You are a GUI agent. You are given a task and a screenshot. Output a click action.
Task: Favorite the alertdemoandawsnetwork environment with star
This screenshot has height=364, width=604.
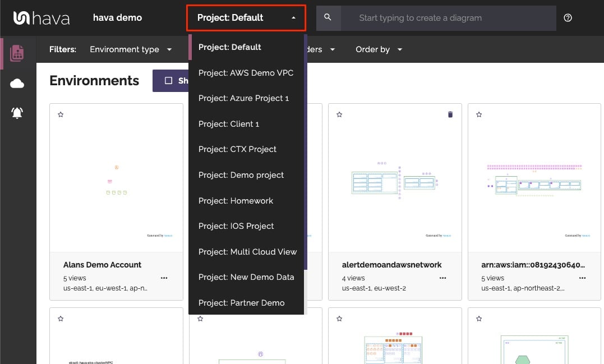click(x=339, y=114)
